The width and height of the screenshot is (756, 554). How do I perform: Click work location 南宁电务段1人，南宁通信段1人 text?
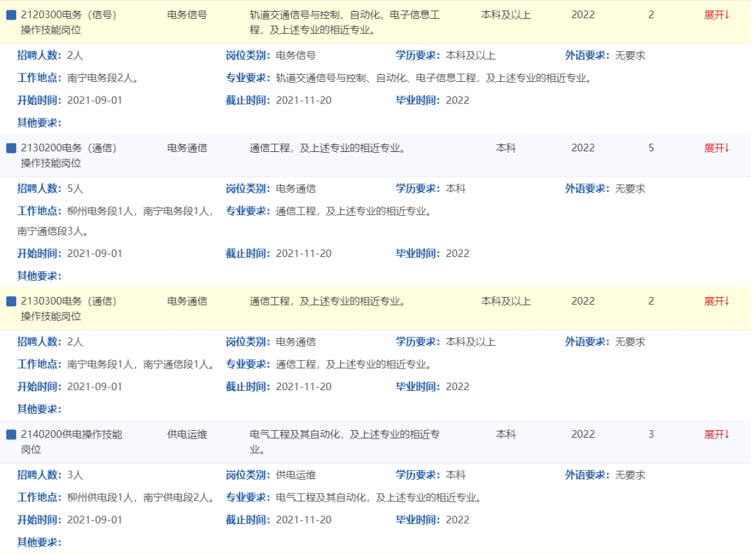[140, 364]
